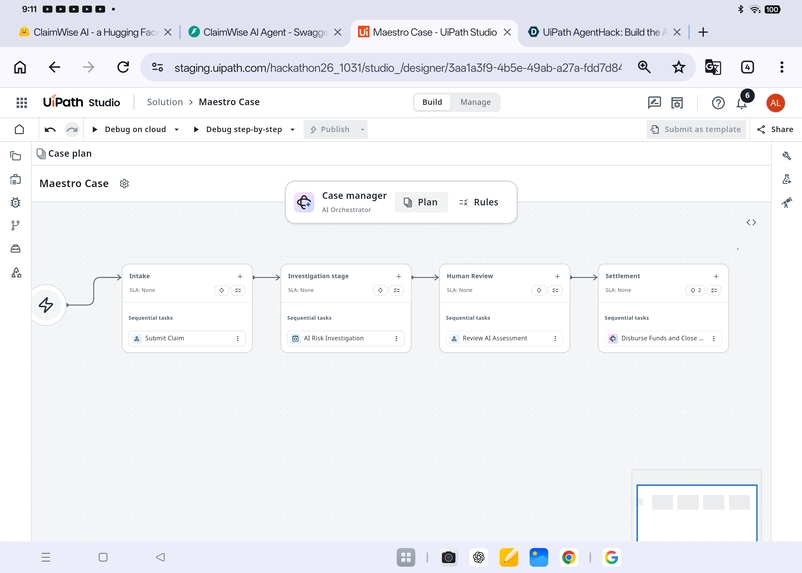This screenshot has width=802, height=573.
Task: Click Submit as template button
Action: [696, 130]
